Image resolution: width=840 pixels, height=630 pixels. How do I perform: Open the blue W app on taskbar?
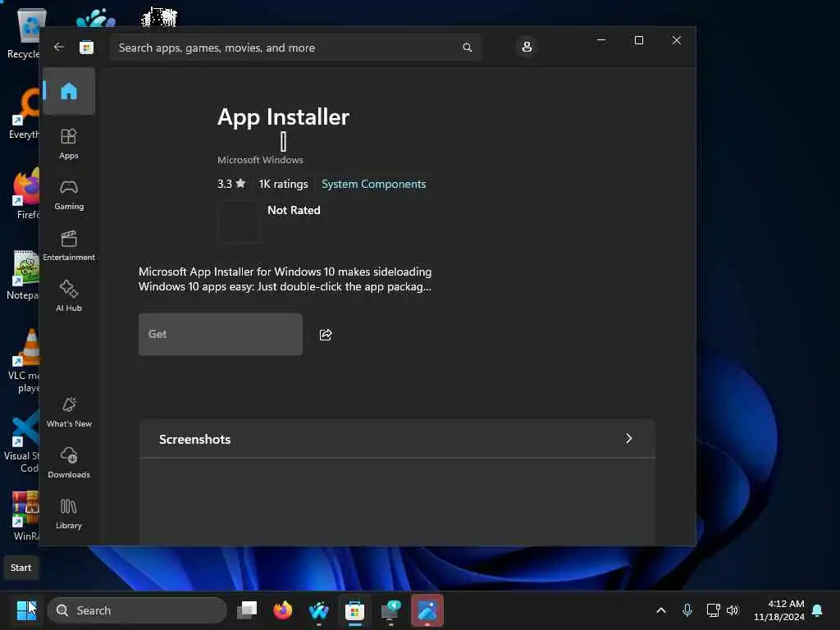(319, 610)
